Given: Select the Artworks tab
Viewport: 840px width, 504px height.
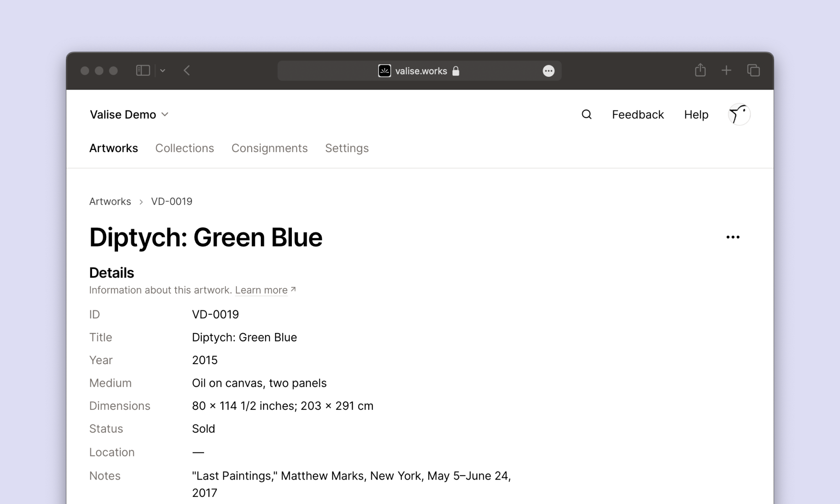Looking at the screenshot, I should point(113,148).
